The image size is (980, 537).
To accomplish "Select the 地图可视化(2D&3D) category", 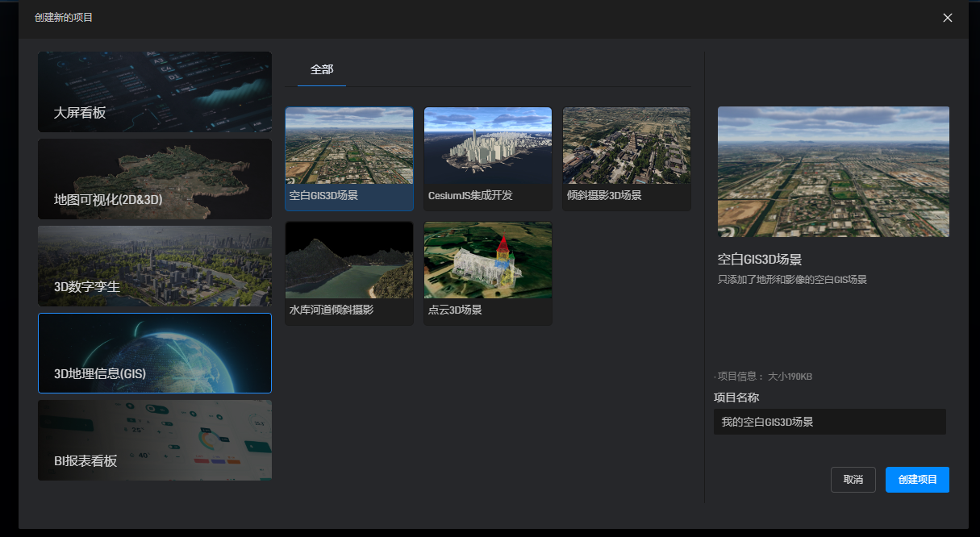I will click(x=155, y=179).
